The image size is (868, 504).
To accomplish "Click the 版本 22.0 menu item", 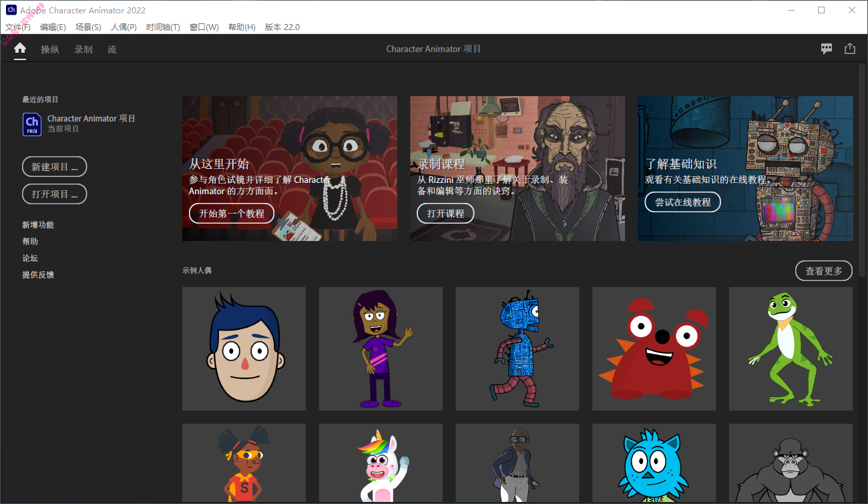I will coord(282,27).
